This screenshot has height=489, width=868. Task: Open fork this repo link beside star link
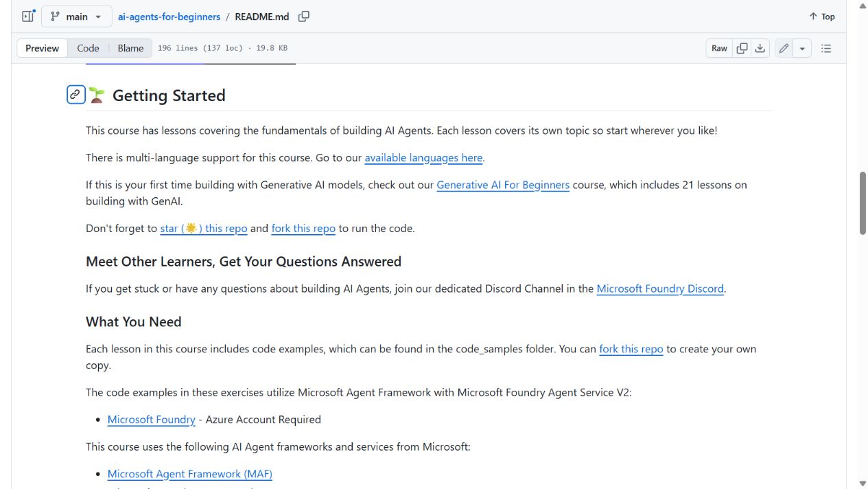click(303, 229)
